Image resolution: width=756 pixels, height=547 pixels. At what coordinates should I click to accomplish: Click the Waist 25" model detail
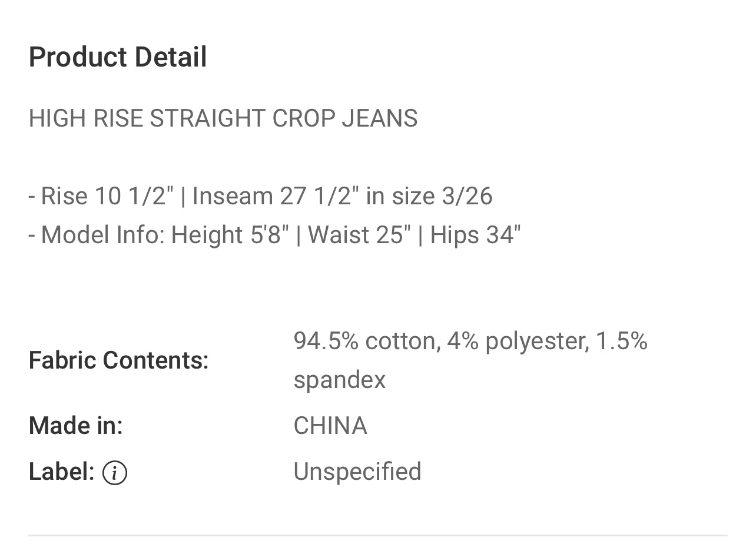click(x=359, y=235)
